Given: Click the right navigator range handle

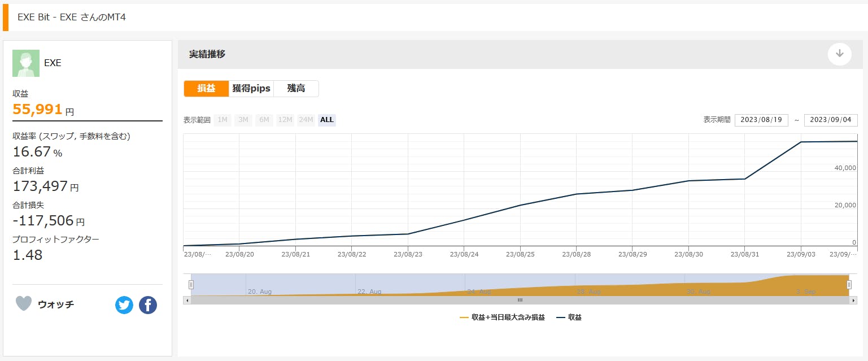Looking at the screenshot, I should coord(849,285).
